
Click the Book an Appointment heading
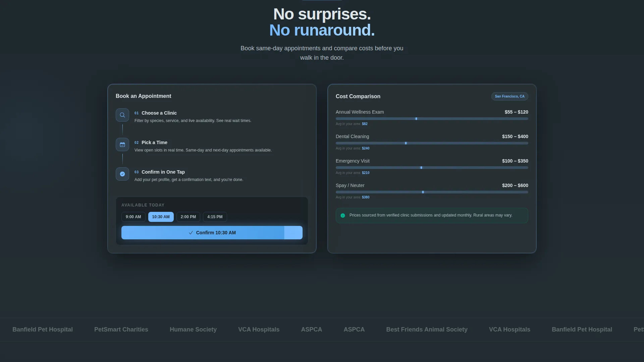[x=143, y=96]
